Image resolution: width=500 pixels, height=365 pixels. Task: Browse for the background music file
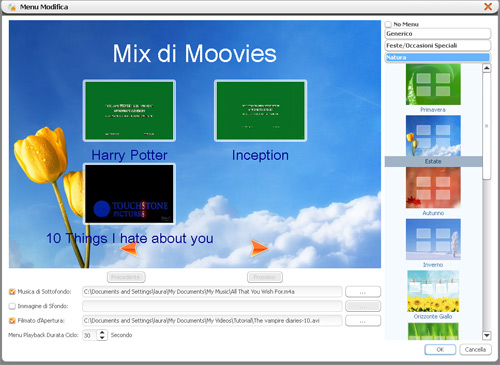coord(363,292)
